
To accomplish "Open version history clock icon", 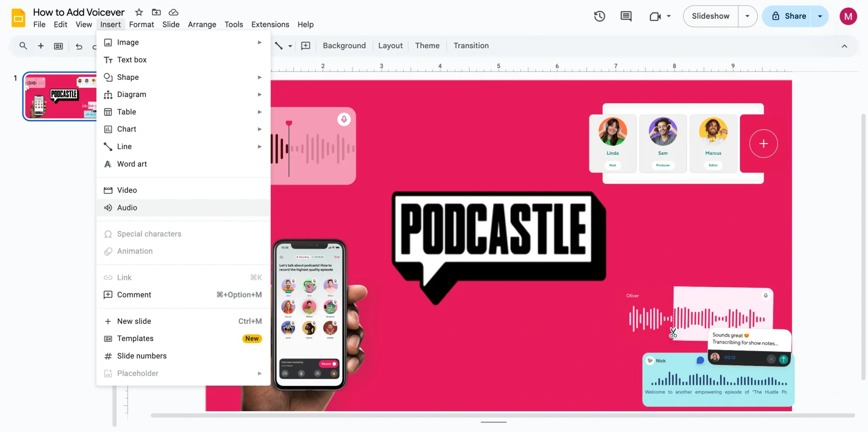I will click(x=599, y=16).
